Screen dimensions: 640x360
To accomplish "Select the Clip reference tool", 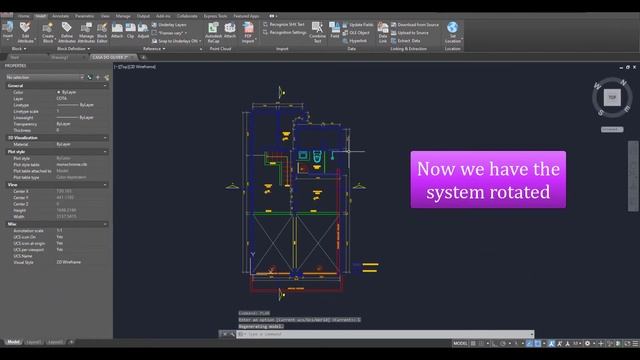I will tap(130, 31).
